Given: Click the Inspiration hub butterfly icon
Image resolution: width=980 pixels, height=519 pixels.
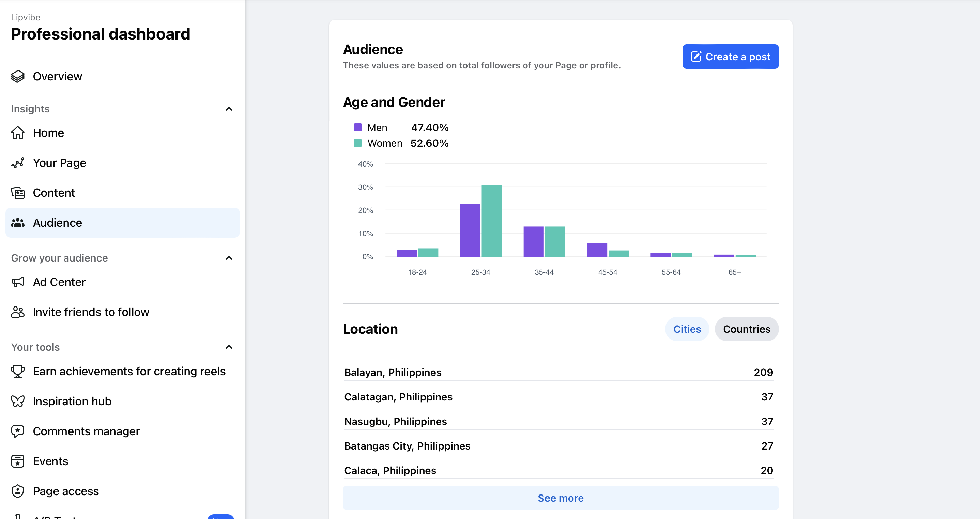Looking at the screenshot, I should coord(17,401).
